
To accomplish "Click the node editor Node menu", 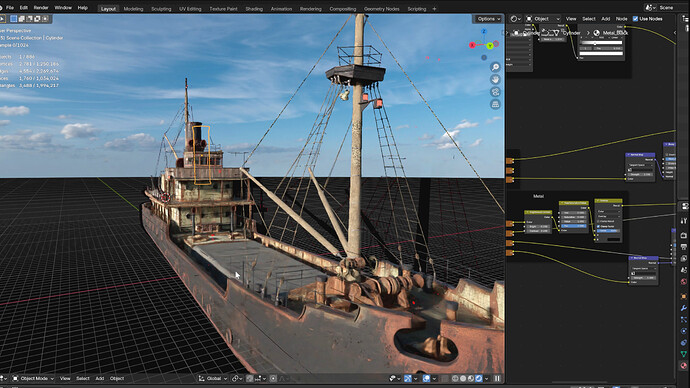I will tap(621, 19).
